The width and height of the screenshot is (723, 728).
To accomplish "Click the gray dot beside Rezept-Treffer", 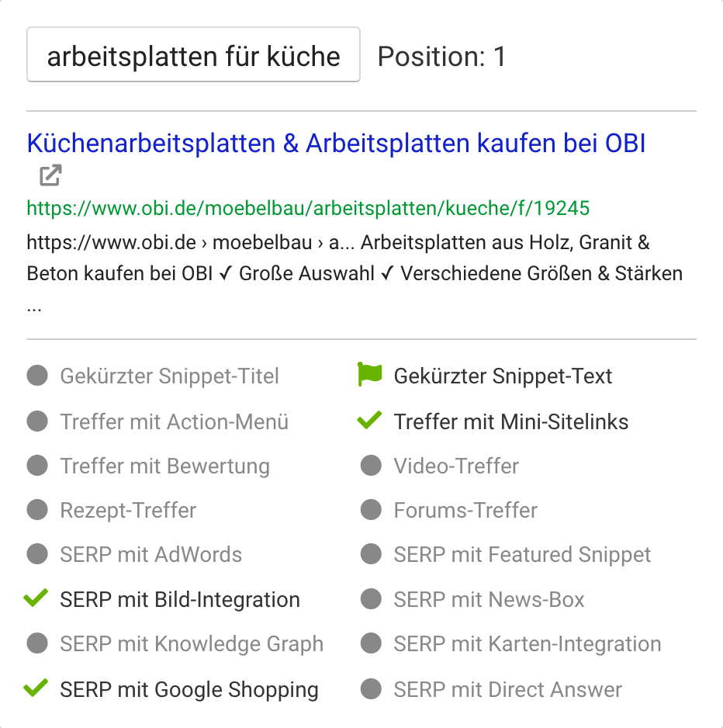I will coord(37,511).
